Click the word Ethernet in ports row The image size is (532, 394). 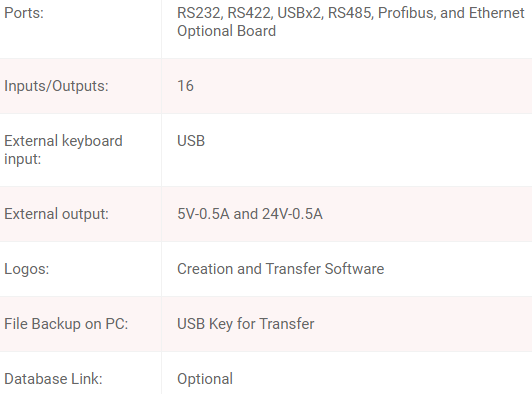click(497, 13)
